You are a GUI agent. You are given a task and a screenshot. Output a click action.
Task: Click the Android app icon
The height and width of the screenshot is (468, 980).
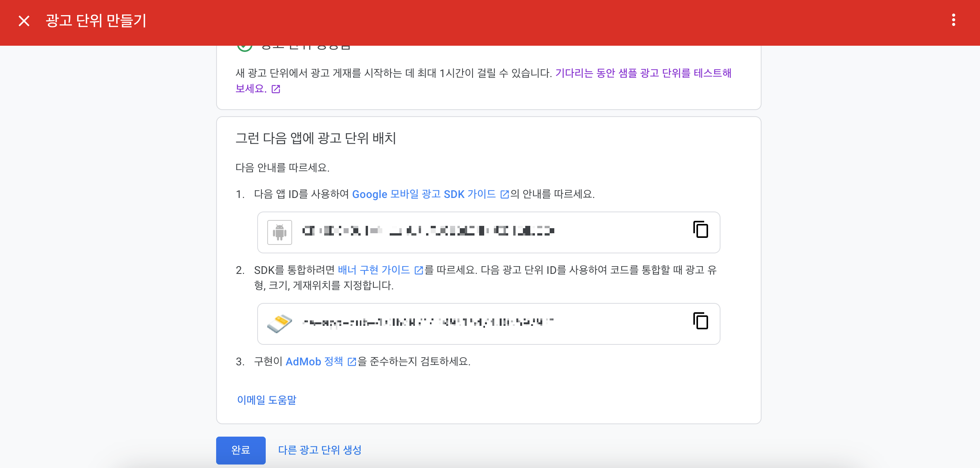coord(279,232)
